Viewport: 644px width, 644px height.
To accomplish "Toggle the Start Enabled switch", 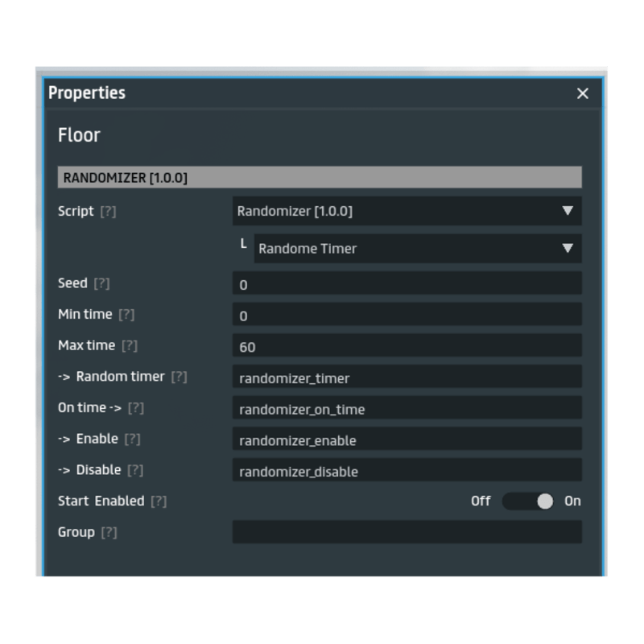I will pos(528,501).
